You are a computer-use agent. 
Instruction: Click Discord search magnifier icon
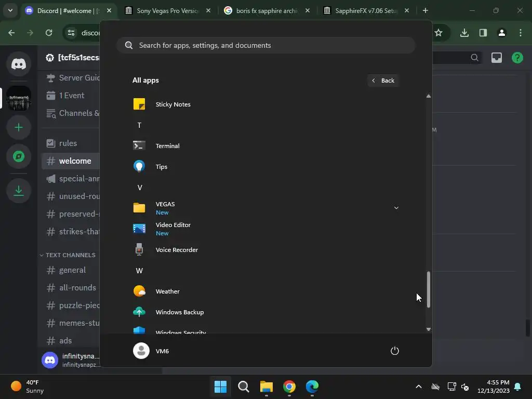474,58
